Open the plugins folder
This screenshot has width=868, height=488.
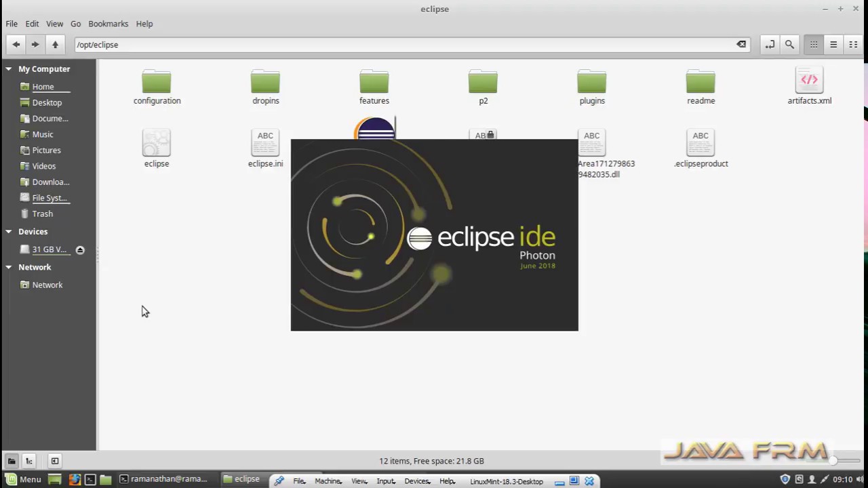click(591, 87)
